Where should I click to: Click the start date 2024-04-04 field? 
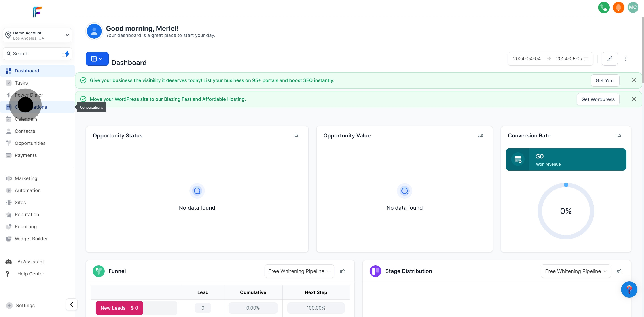pyautogui.click(x=527, y=59)
